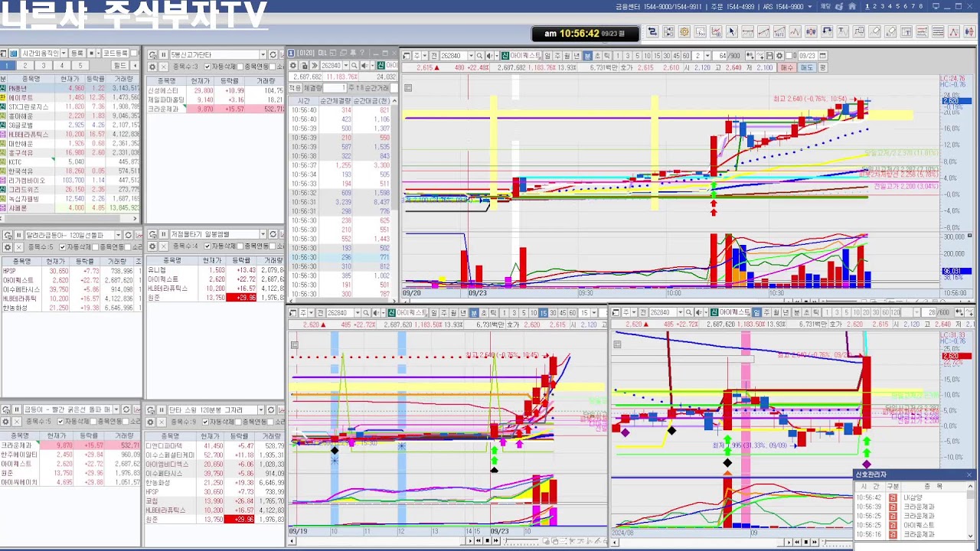Select the arrow pointer tool in the drawing toolbar

pyautogui.click(x=732, y=31)
